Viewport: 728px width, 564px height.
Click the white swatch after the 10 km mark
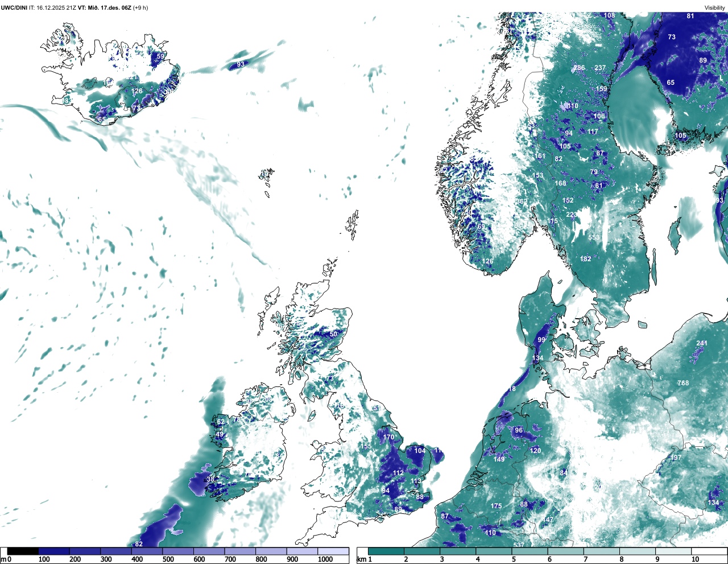coord(709,551)
